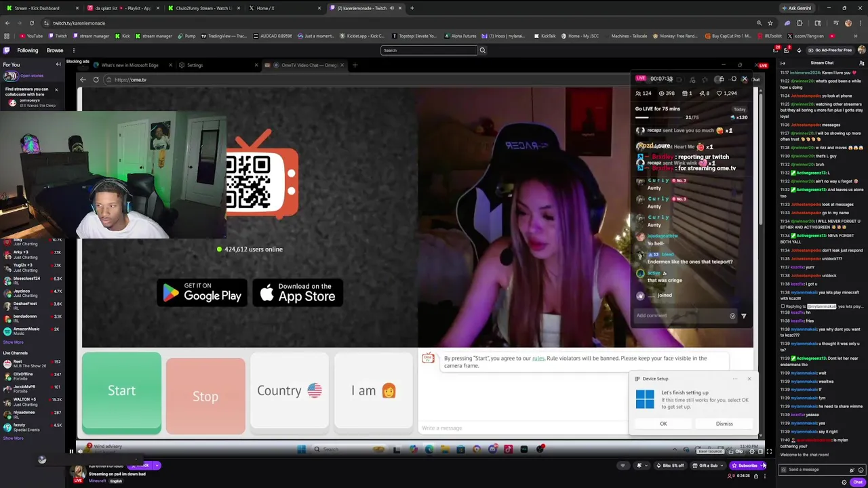The image size is (868, 488).
Task: Click the Twitch bits crown icon
Action: (x=799, y=50)
